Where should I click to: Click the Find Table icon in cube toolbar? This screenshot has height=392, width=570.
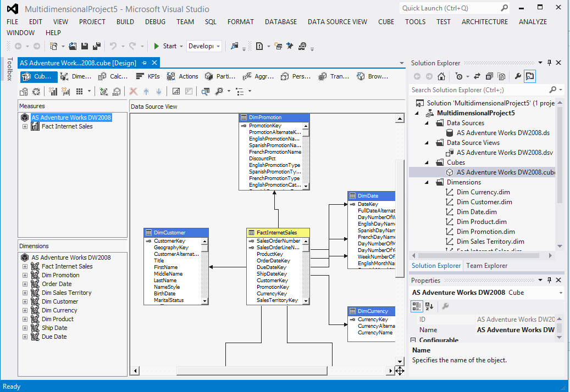(205, 91)
